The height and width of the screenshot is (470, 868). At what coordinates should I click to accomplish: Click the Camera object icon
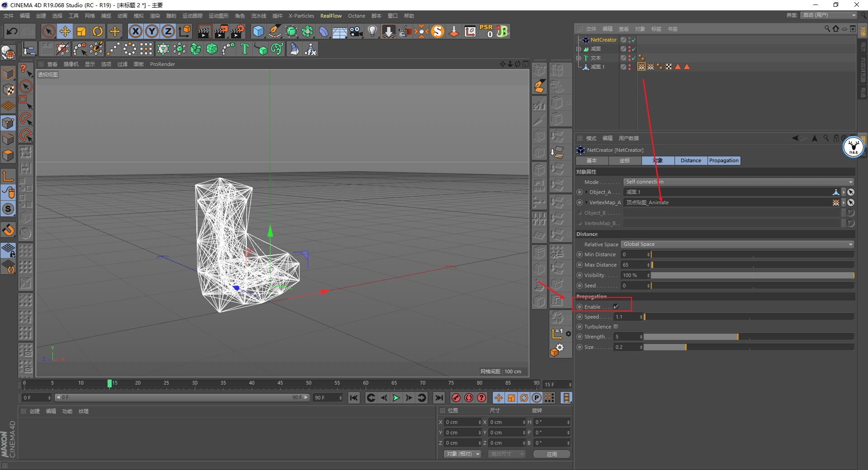coord(356,31)
